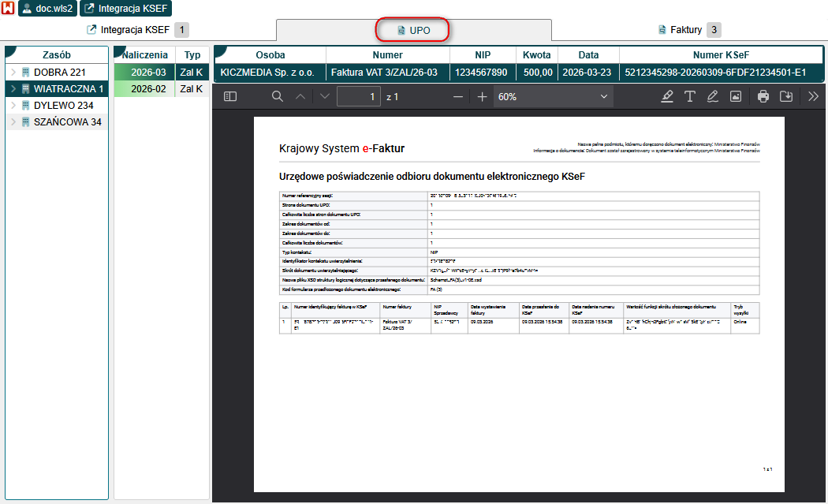Screen dimensions: 828x504
Task: Click the zoom in plus button
Action: (x=483, y=96)
